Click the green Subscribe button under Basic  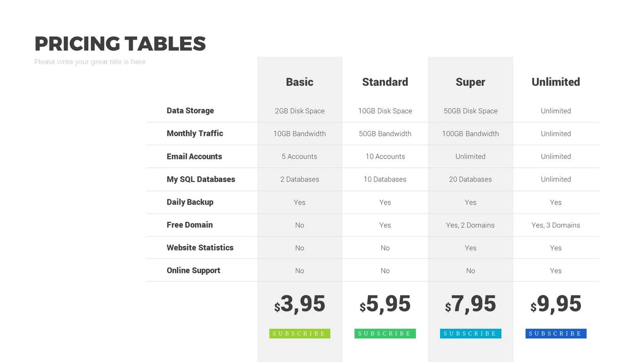click(x=300, y=334)
